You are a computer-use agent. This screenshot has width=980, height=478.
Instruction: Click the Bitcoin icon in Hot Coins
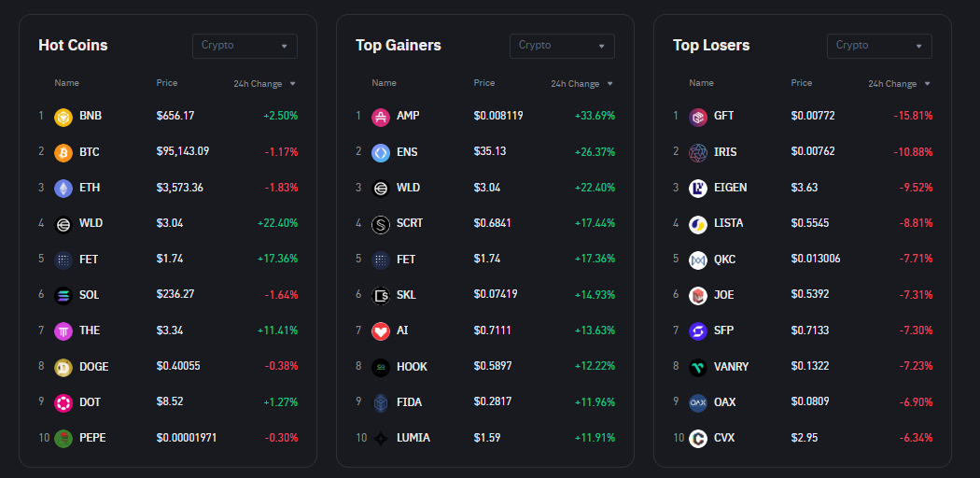click(x=63, y=151)
